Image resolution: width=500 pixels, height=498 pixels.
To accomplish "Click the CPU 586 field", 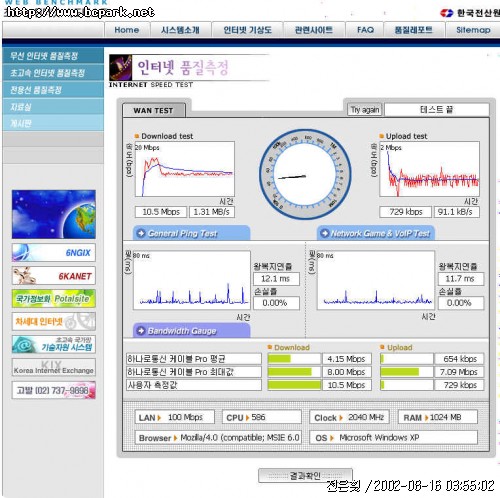I will pyautogui.click(x=262, y=417).
